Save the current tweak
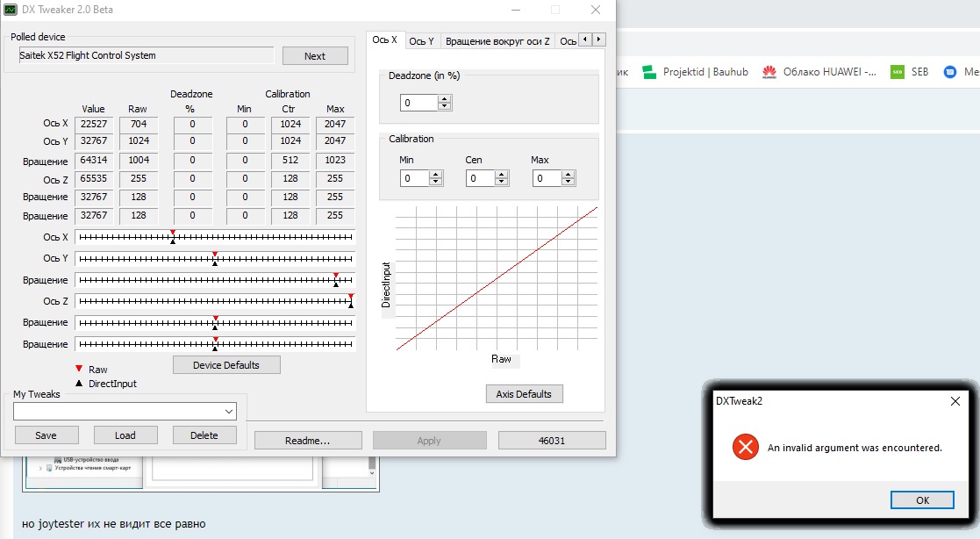This screenshot has height=539, width=980. point(46,435)
